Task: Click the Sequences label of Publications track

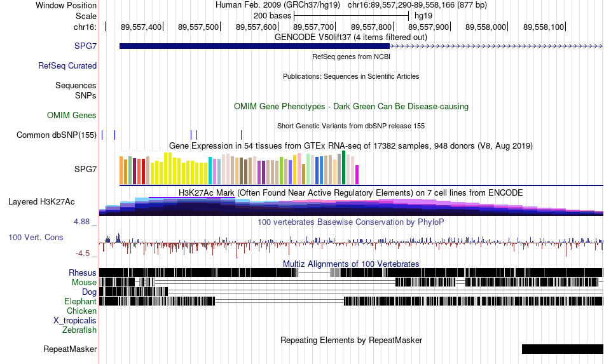Action: click(76, 85)
